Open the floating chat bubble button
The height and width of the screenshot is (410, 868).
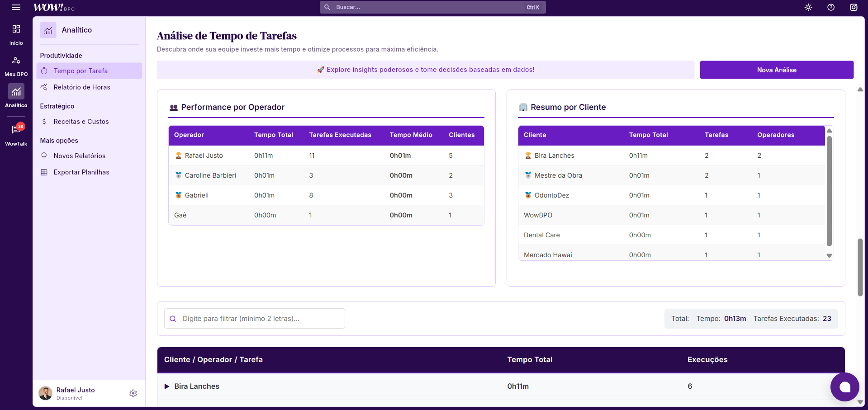pyautogui.click(x=844, y=387)
